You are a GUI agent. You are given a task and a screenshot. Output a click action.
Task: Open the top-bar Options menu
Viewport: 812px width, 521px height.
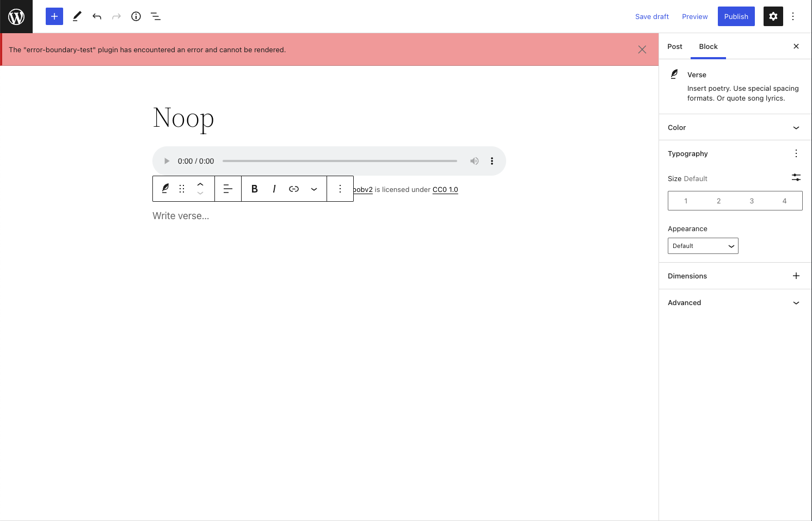coord(793,16)
